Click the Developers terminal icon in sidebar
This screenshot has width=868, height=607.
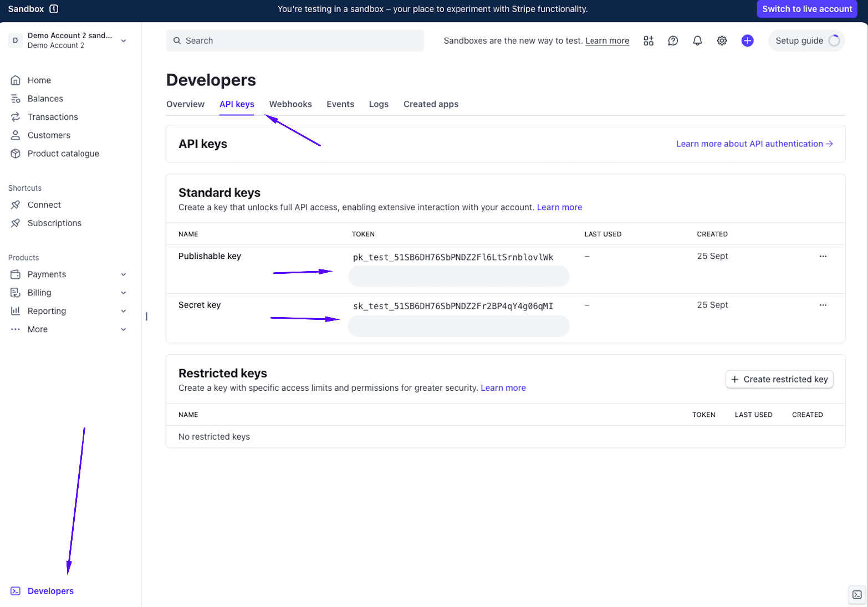(x=16, y=591)
